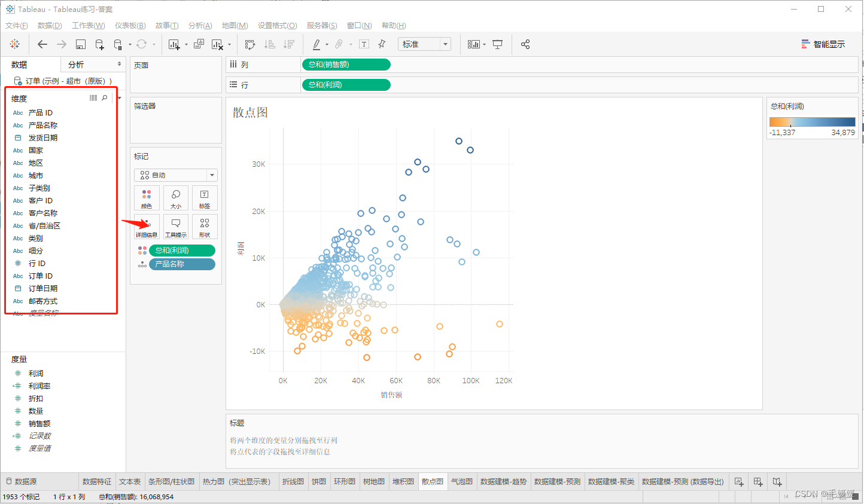
Task: Select the 利润率 measure field
Action: point(39,386)
